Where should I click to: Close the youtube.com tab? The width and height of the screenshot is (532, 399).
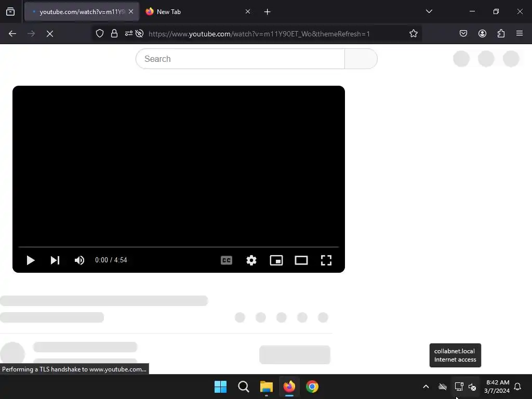point(131,11)
